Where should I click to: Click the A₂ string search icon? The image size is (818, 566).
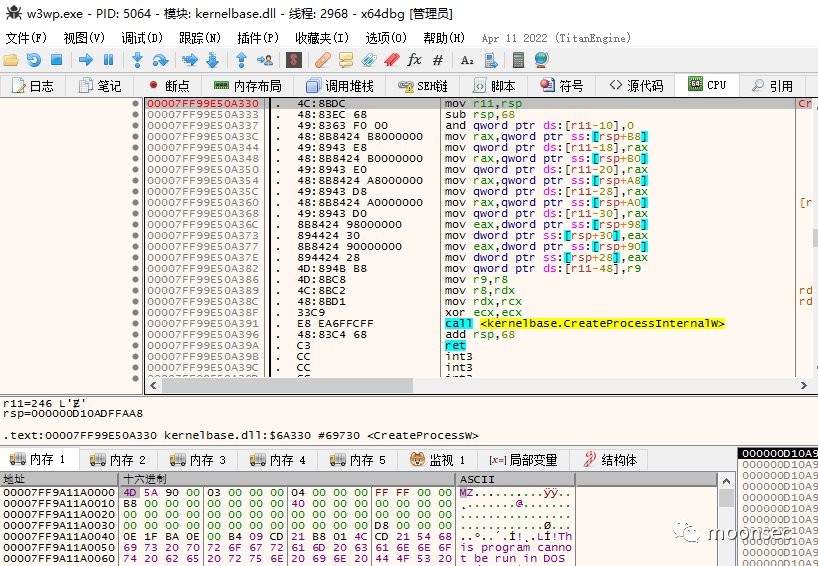467,60
